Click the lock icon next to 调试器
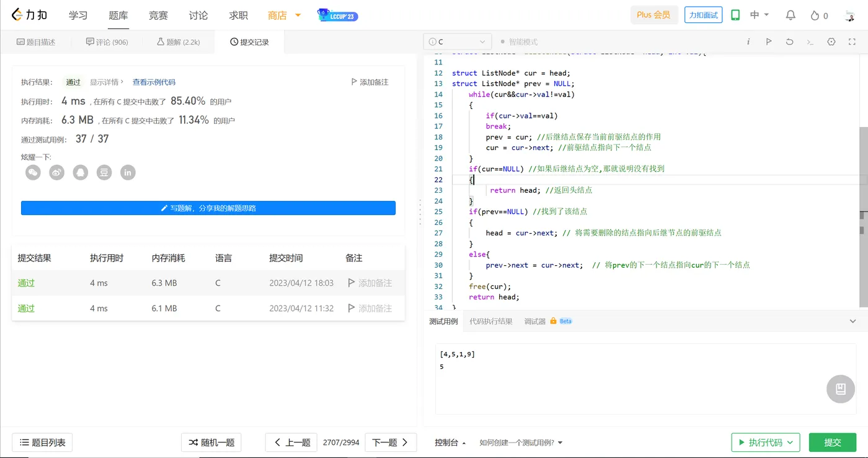The height and width of the screenshot is (458, 868). (x=552, y=321)
